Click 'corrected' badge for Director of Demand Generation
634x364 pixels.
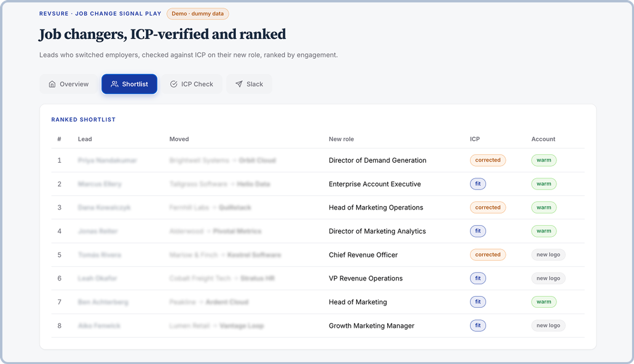[488, 160]
